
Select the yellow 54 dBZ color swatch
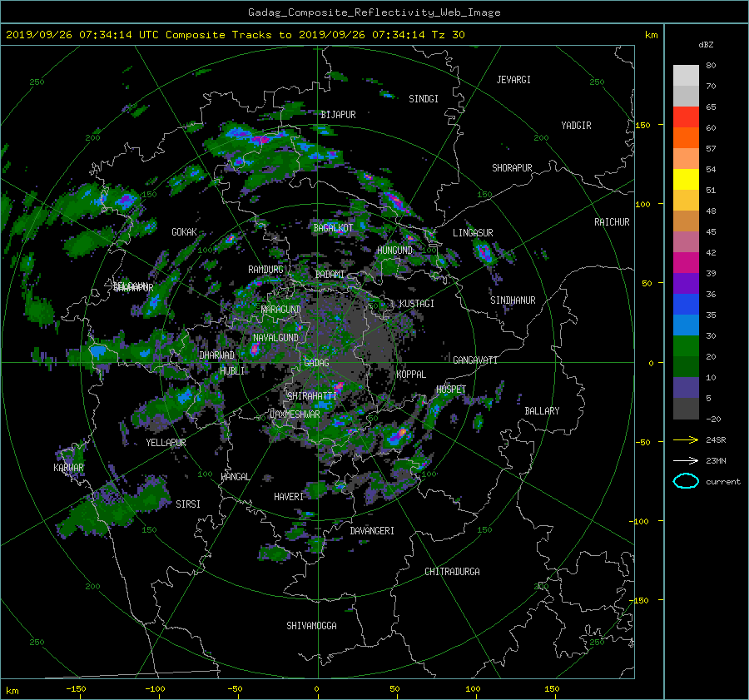click(686, 179)
